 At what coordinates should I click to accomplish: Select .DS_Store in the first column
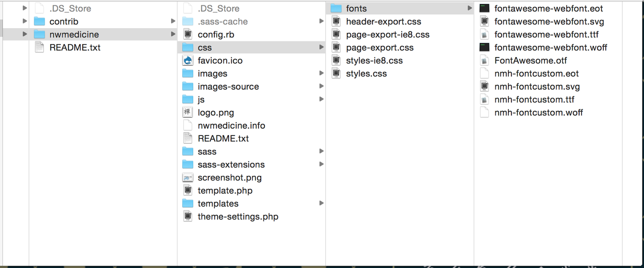point(70,8)
